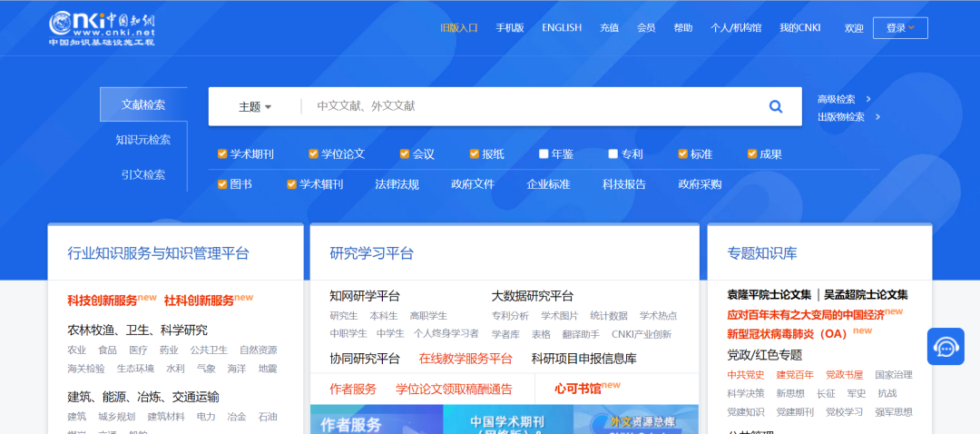Click the magnifier search icon
The image size is (980, 434).
pyautogui.click(x=776, y=107)
